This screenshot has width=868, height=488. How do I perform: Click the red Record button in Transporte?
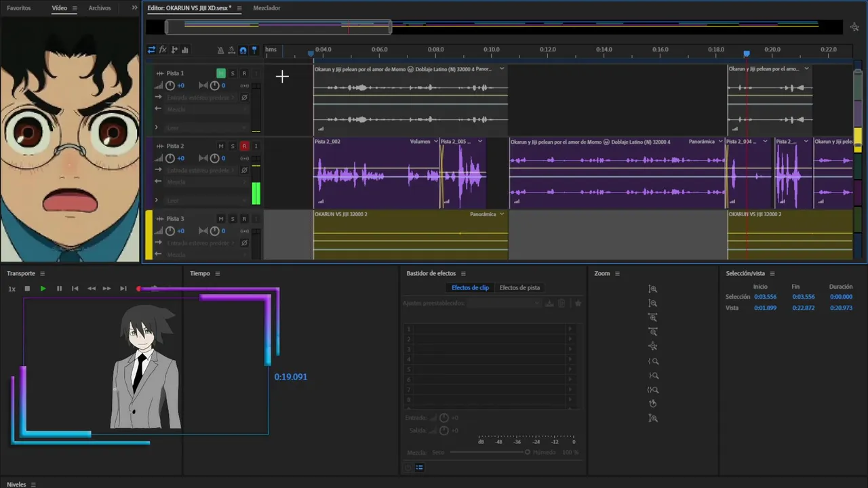coord(139,289)
